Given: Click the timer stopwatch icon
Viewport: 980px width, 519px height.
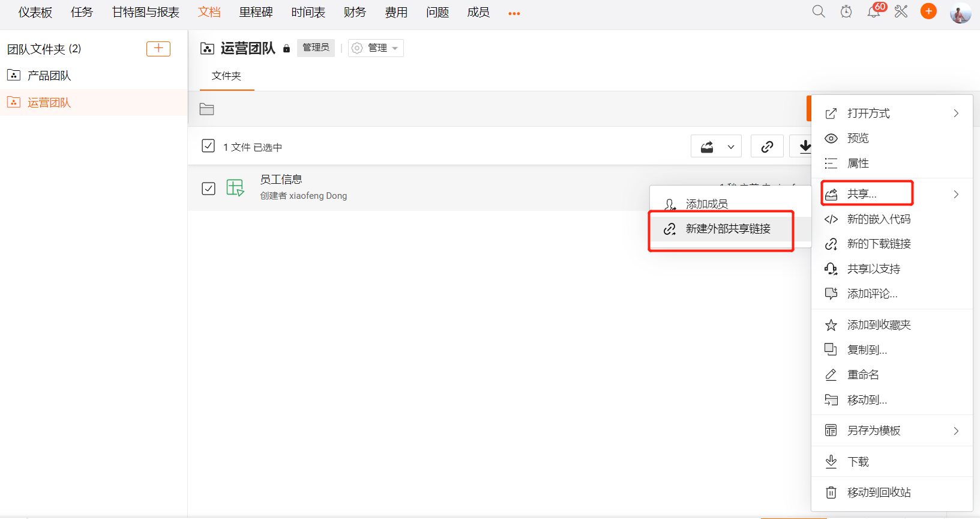Looking at the screenshot, I should [846, 12].
